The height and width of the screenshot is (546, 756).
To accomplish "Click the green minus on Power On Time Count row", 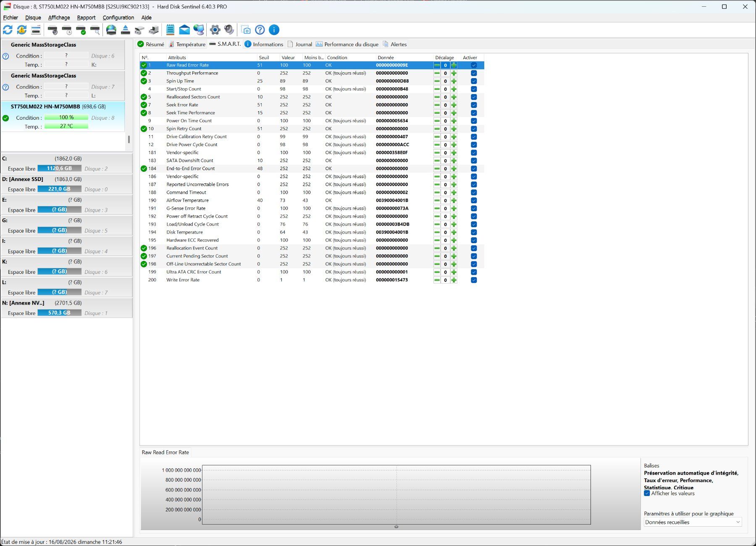I will [437, 121].
